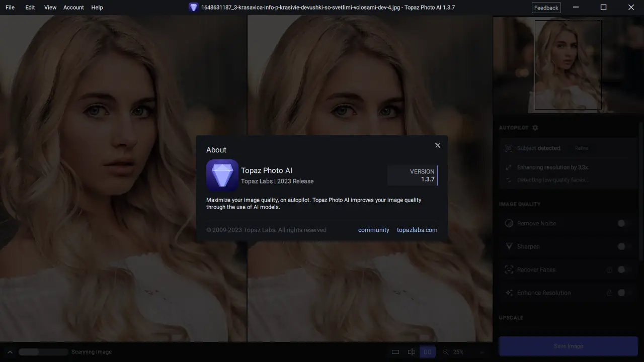This screenshot has width=644, height=362.
Task: Click the "Subject detected." text
Action: point(539,148)
